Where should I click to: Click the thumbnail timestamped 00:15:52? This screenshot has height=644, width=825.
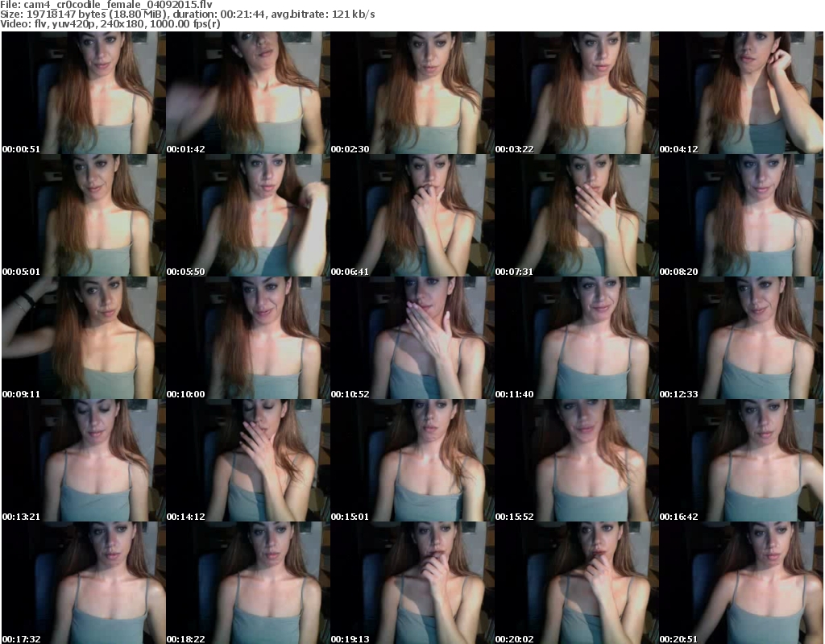pos(577,460)
